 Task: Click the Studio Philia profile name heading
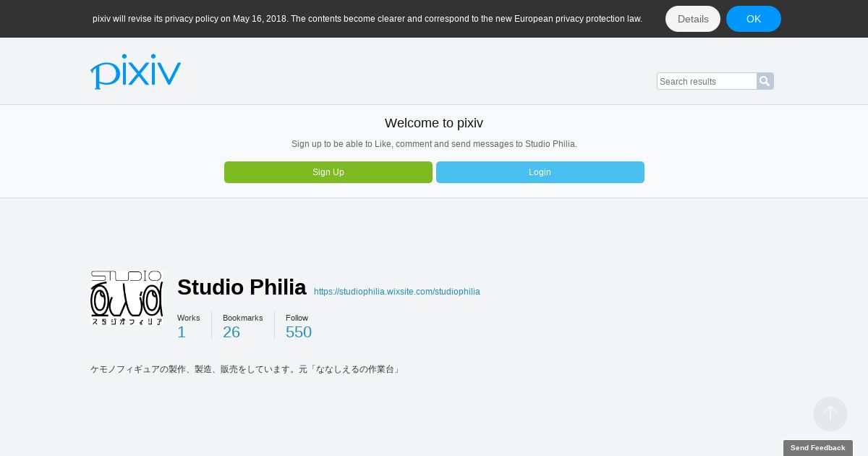click(242, 287)
